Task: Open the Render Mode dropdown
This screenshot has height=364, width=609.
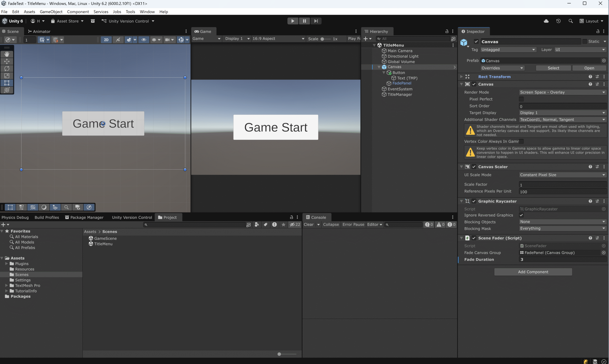Action: [x=562, y=92]
